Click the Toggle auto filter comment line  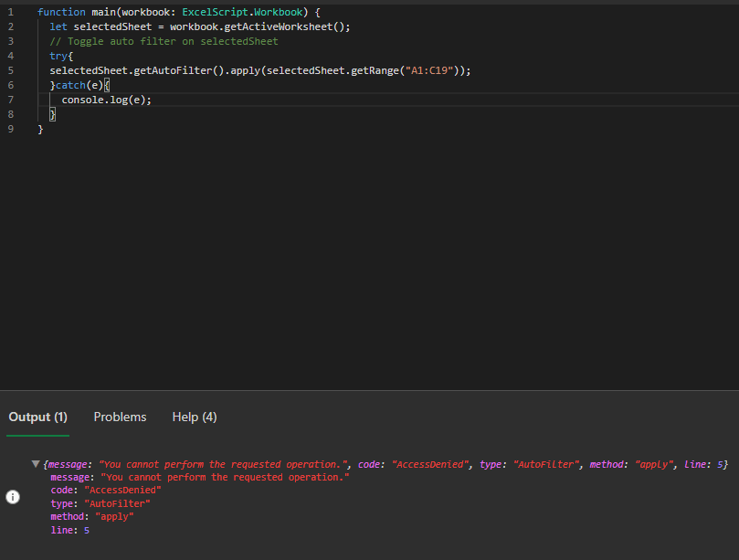click(164, 41)
